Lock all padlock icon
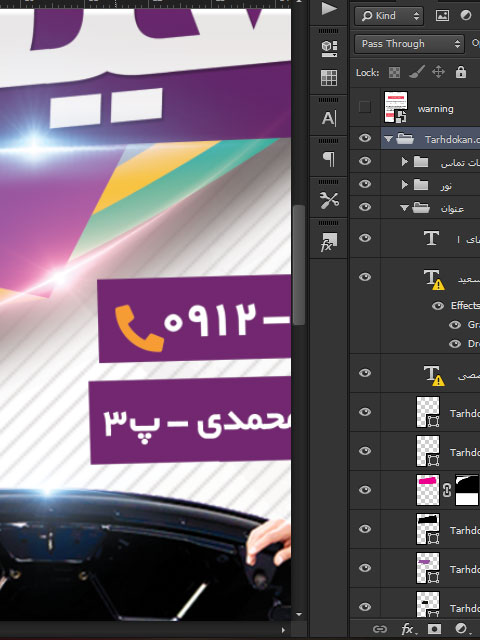Viewport: 480px width, 640px height. 461,72
